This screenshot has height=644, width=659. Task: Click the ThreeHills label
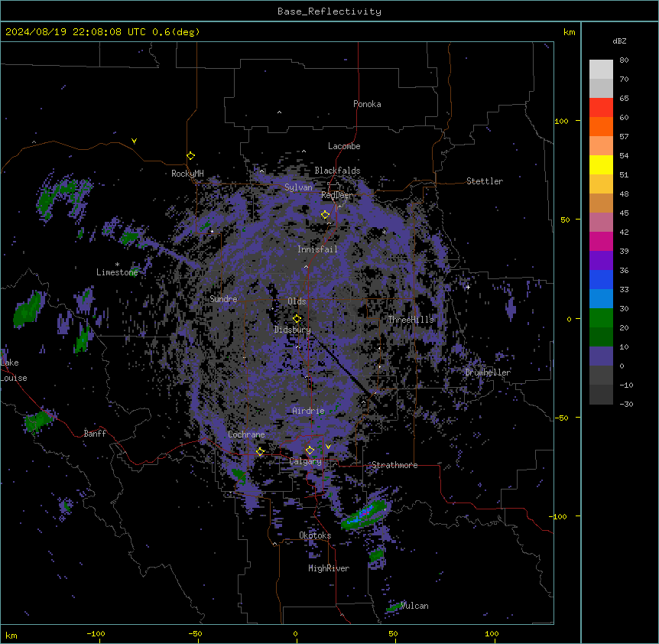coord(411,320)
